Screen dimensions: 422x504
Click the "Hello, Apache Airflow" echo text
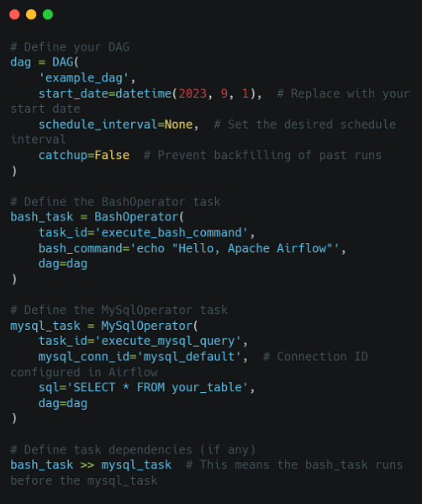coord(252,248)
